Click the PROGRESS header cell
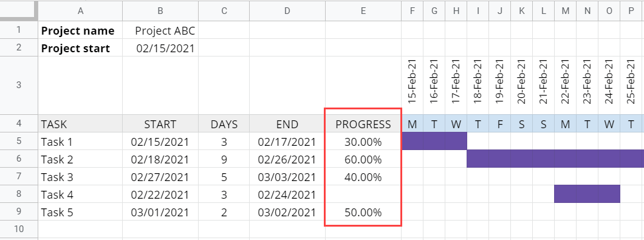This screenshot has height=240, width=644. pos(363,124)
